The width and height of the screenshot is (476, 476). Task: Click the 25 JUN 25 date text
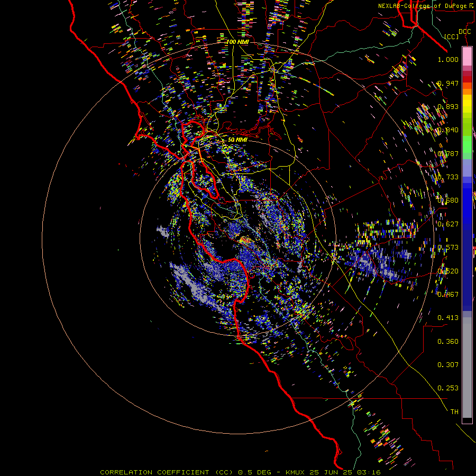pos(331,472)
